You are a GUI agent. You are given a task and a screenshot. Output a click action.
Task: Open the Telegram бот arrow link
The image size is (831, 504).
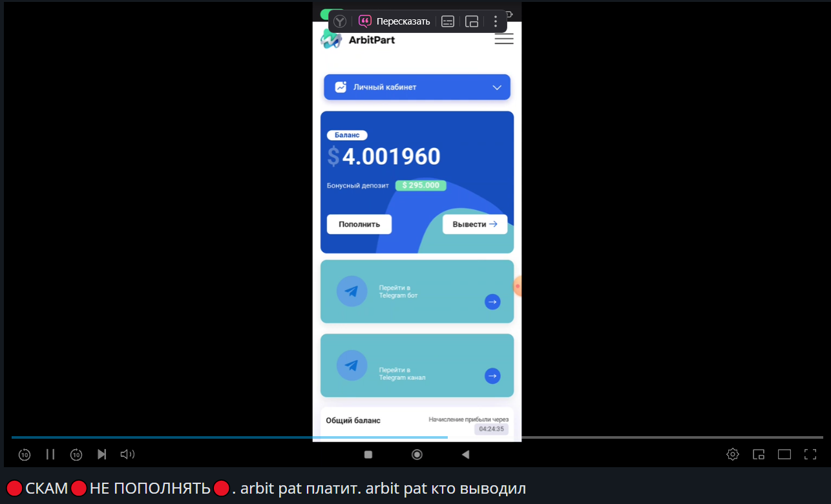[x=492, y=302]
